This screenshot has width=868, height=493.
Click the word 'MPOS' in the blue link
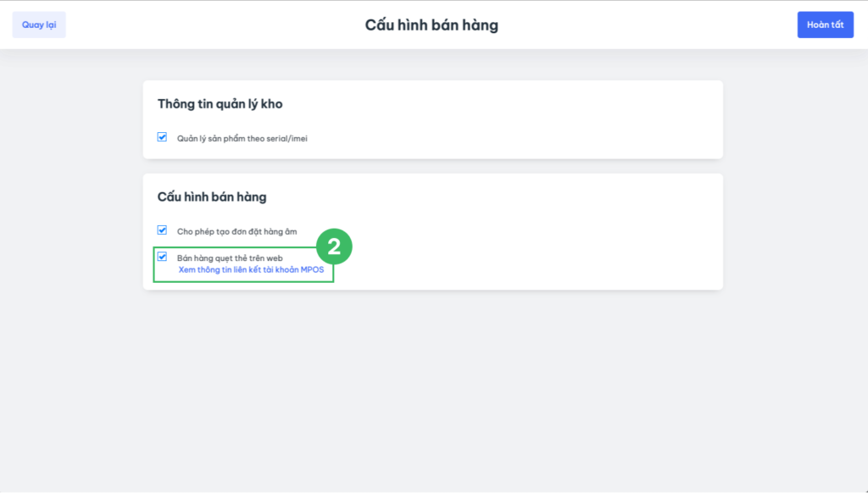point(313,270)
